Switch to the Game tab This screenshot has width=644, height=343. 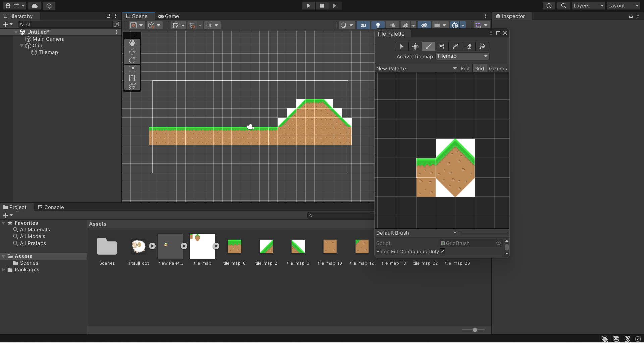(169, 16)
